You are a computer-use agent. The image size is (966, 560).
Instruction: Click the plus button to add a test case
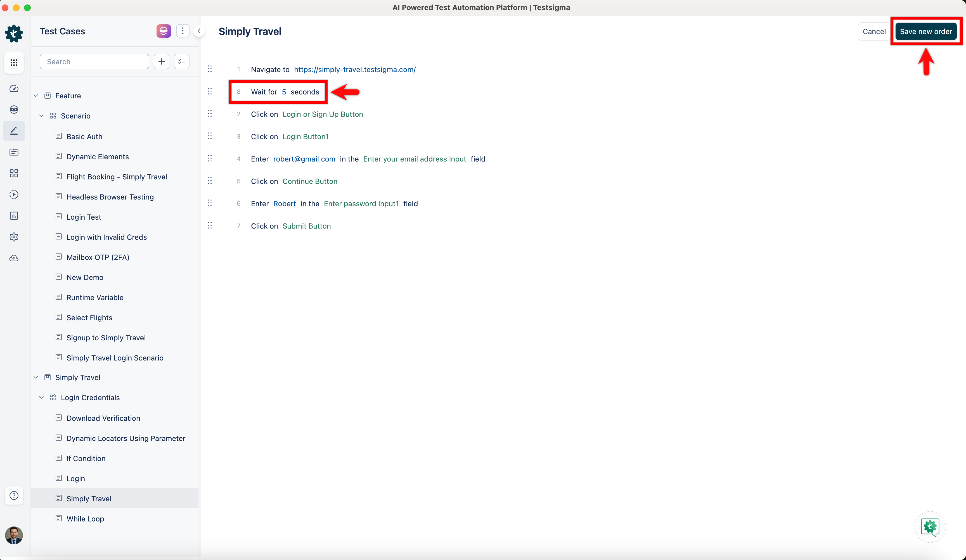click(x=161, y=62)
